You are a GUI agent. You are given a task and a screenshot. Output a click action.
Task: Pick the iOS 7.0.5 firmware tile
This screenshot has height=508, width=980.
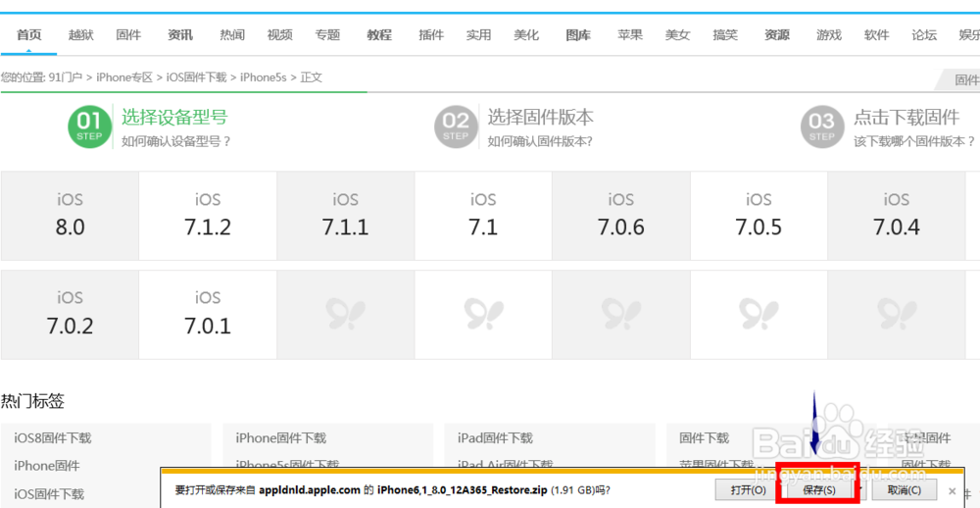(x=759, y=216)
